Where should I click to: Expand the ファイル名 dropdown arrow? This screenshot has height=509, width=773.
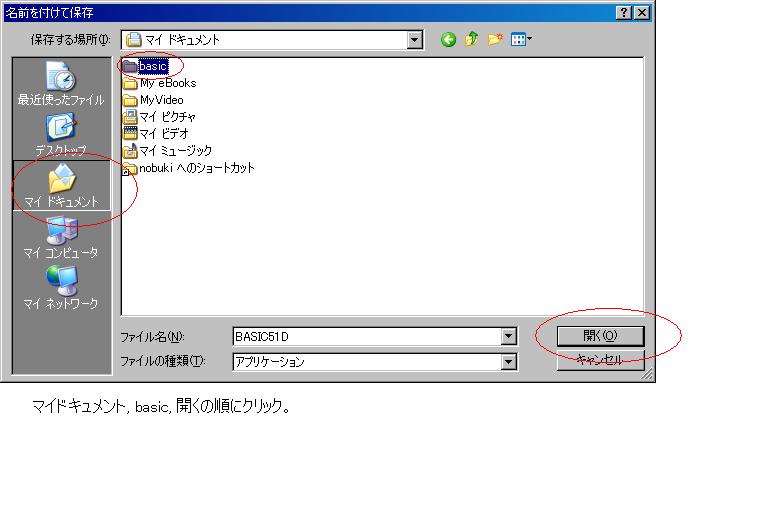(508, 336)
